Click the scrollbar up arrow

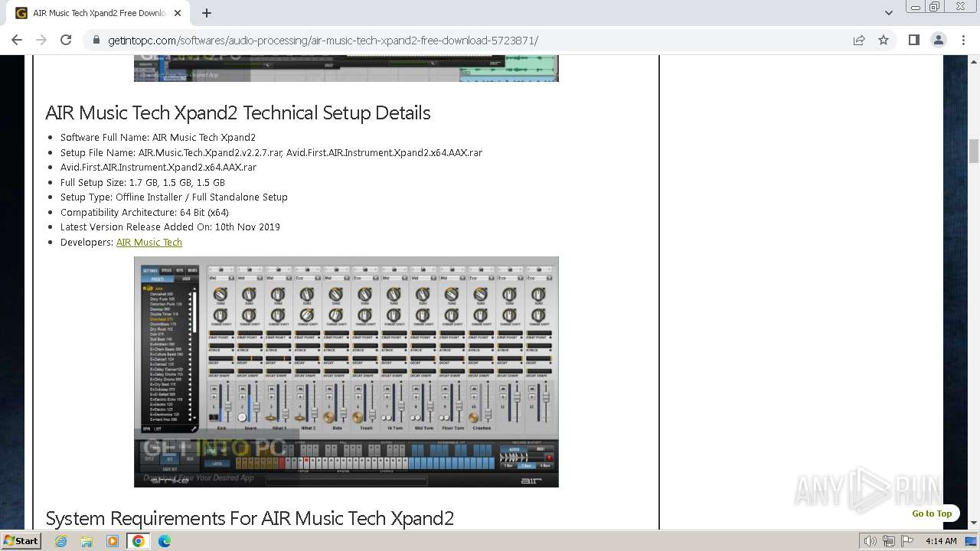tap(974, 60)
